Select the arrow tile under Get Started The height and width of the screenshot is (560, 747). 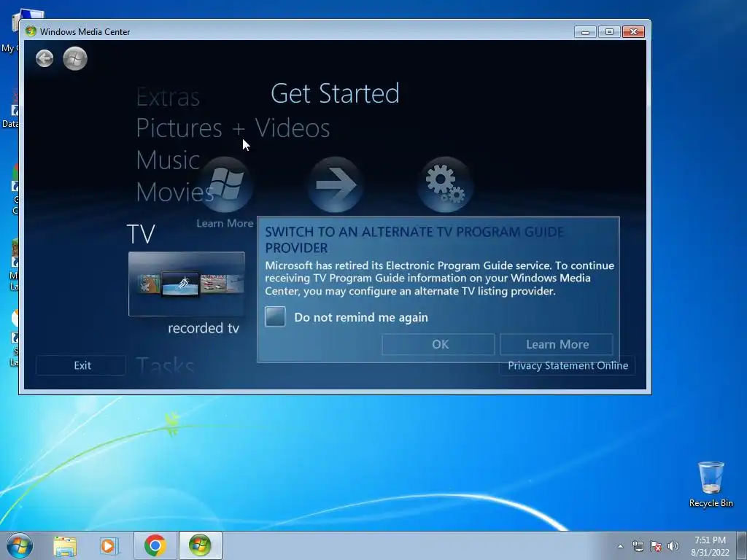(336, 185)
